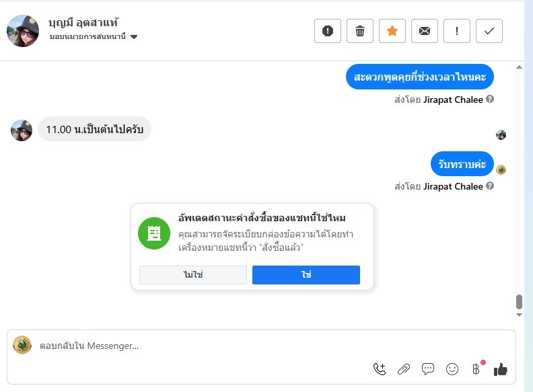Open the Baht payment request icon
This screenshot has height=392, width=533.
476,368
